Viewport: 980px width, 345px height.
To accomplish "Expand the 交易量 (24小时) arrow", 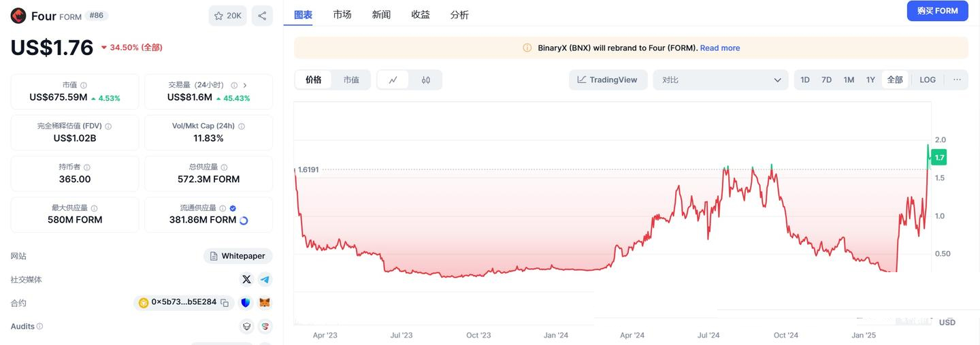I will pyautogui.click(x=245, y=85).
